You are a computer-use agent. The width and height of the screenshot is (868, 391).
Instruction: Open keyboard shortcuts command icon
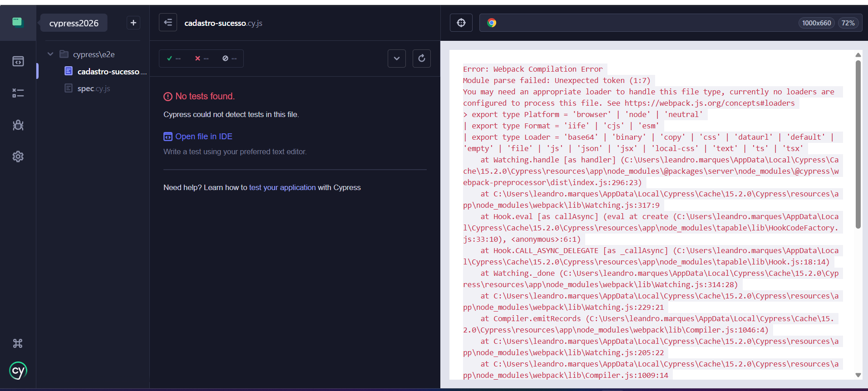tap(18, 343)
